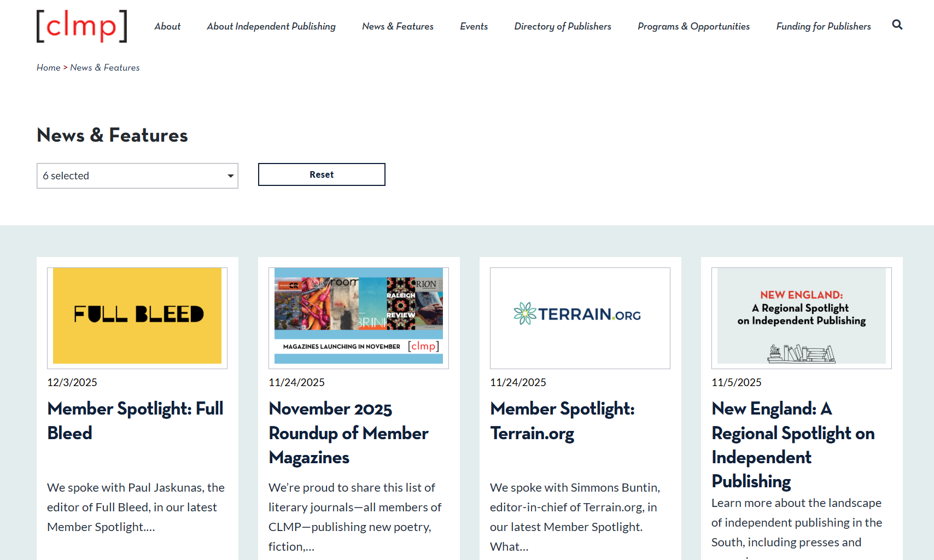Screen dimensions: 934x560
Task: Follow the News & Features breadcrumb link
Action: tap(105, 67)
